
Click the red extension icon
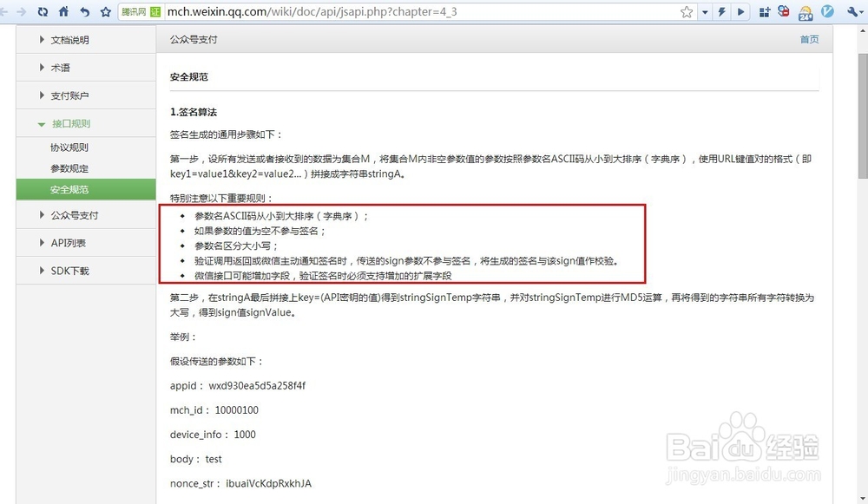783,11
